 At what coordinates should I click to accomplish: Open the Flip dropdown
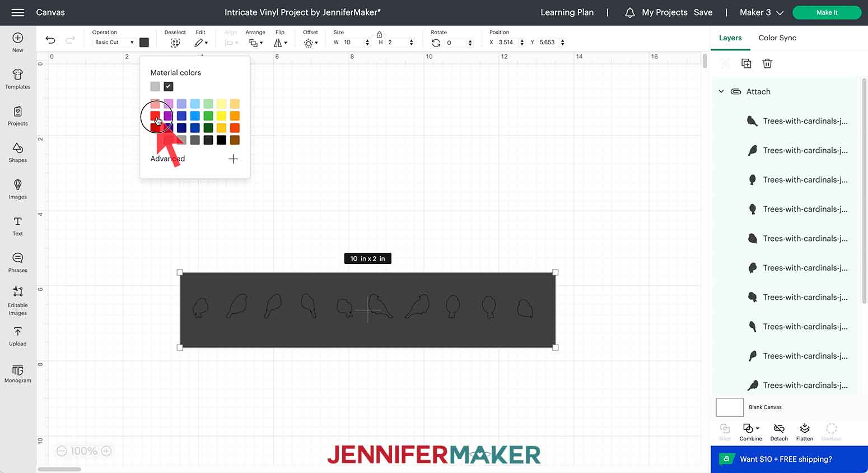pos(281,43)
